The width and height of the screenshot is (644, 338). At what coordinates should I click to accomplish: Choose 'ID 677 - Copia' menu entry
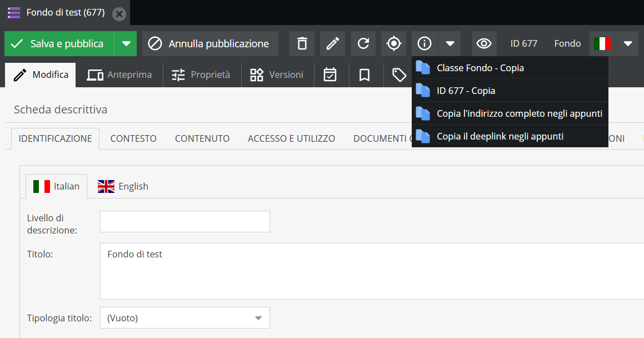pos(466,91)
